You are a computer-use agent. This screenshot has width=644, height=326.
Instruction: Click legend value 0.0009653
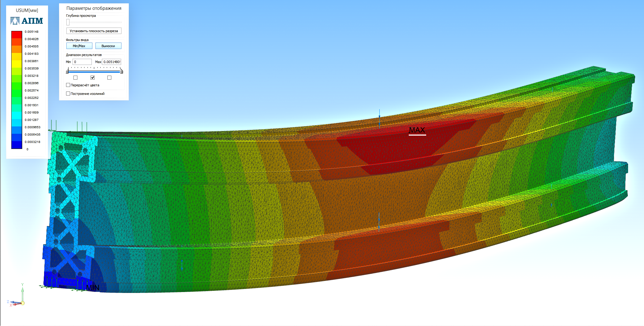(32, 127)
